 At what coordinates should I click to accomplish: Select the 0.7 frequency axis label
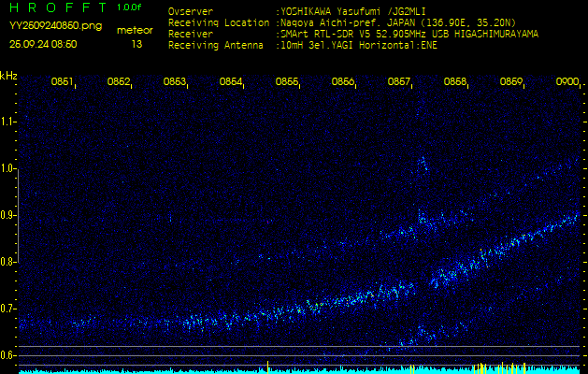pyautogui.click(x=8, y=309)
